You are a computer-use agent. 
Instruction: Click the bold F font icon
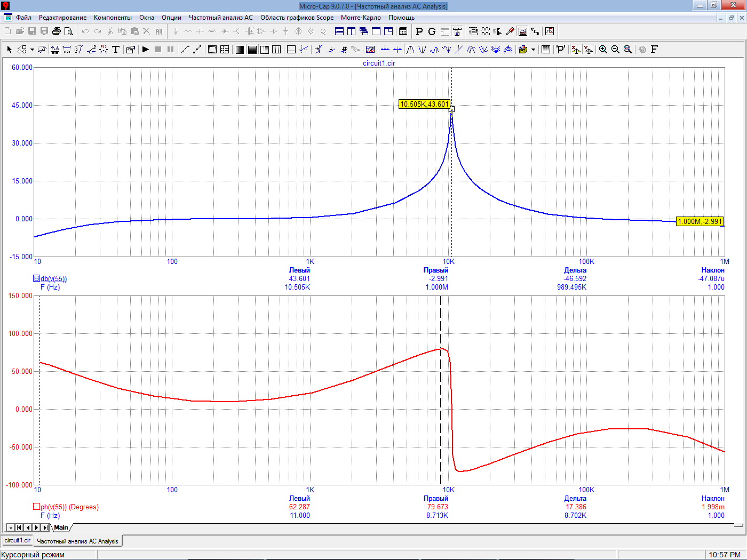click(654, 49)
